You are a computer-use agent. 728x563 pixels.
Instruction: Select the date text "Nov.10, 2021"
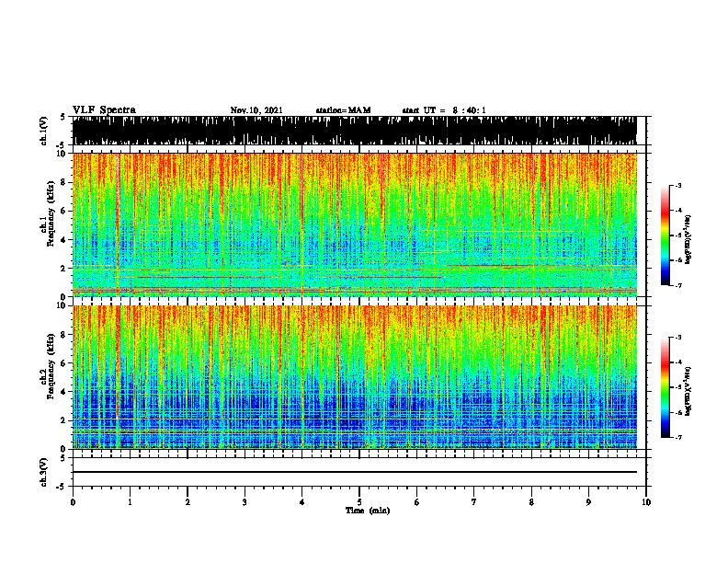click(256, 110)
